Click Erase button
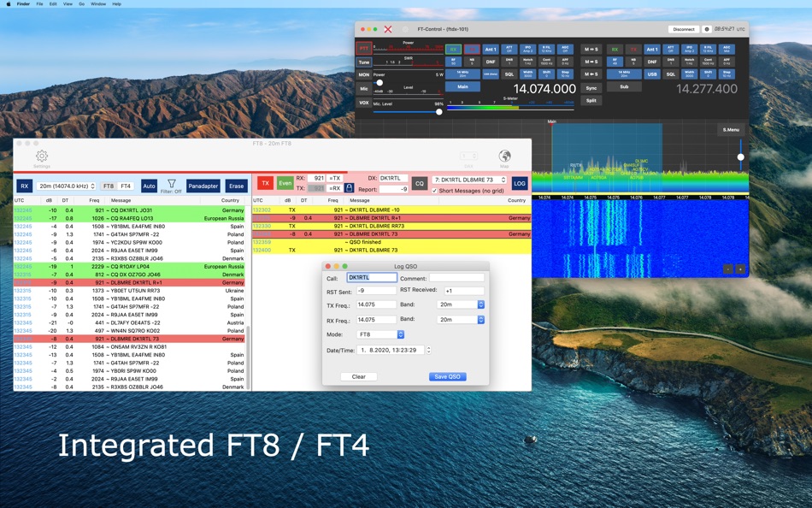The width and height of the screenshot is (812, 508). tap(237, 186)
